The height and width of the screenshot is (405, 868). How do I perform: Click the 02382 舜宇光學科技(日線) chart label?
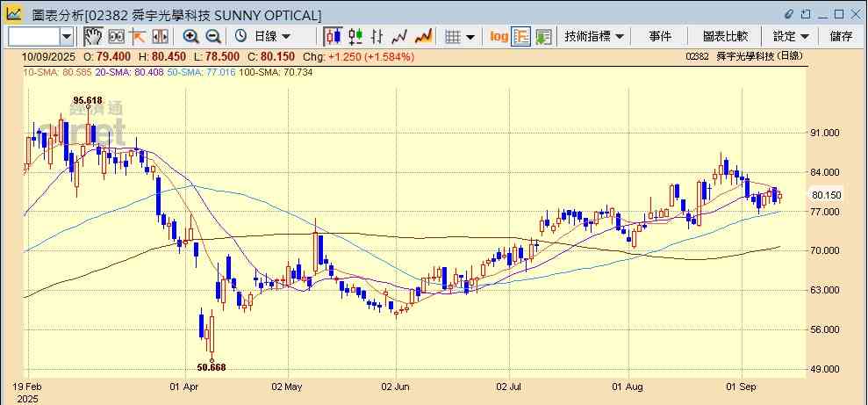(743, 56)
